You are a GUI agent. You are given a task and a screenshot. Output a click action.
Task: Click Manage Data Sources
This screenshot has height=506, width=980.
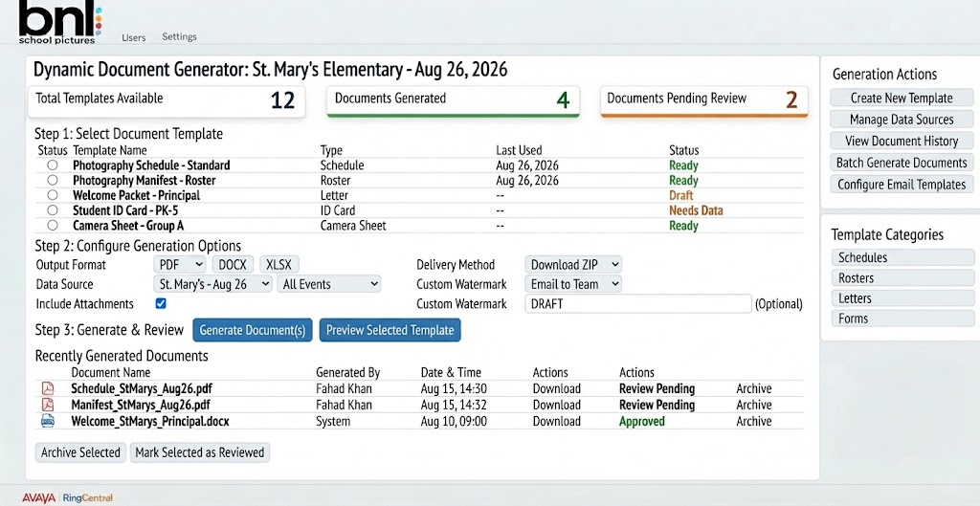[902, 120]
